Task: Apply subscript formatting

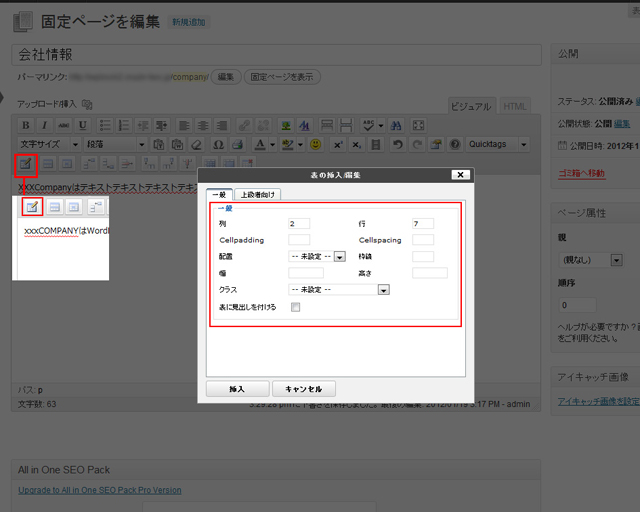Action: coord(356,144)
